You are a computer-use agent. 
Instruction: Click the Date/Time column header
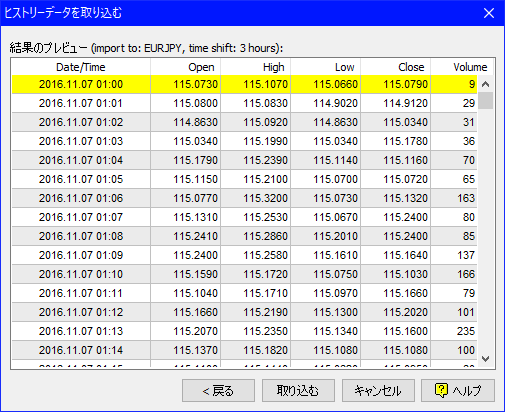point(81,67)
